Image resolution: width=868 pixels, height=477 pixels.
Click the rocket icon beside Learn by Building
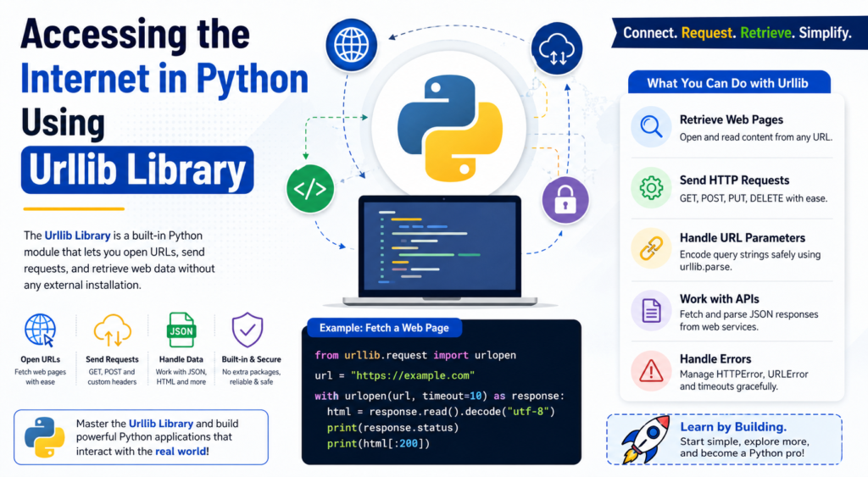click(x=645, y=438)
